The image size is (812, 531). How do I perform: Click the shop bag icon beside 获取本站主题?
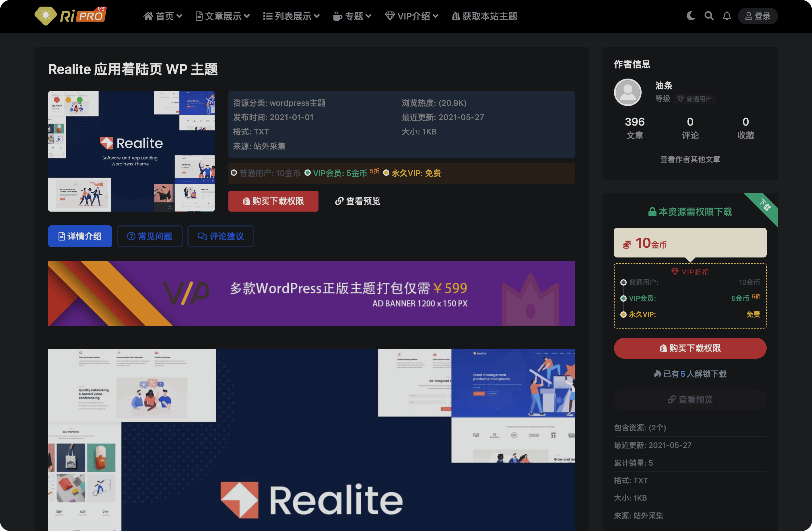tap(456, 16)
